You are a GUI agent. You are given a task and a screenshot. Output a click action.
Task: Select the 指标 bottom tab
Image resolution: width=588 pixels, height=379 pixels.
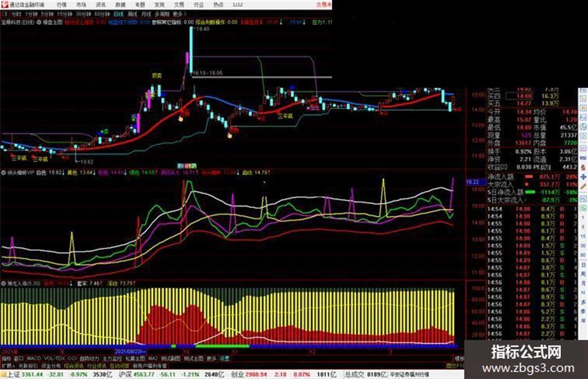pos(6,358)
